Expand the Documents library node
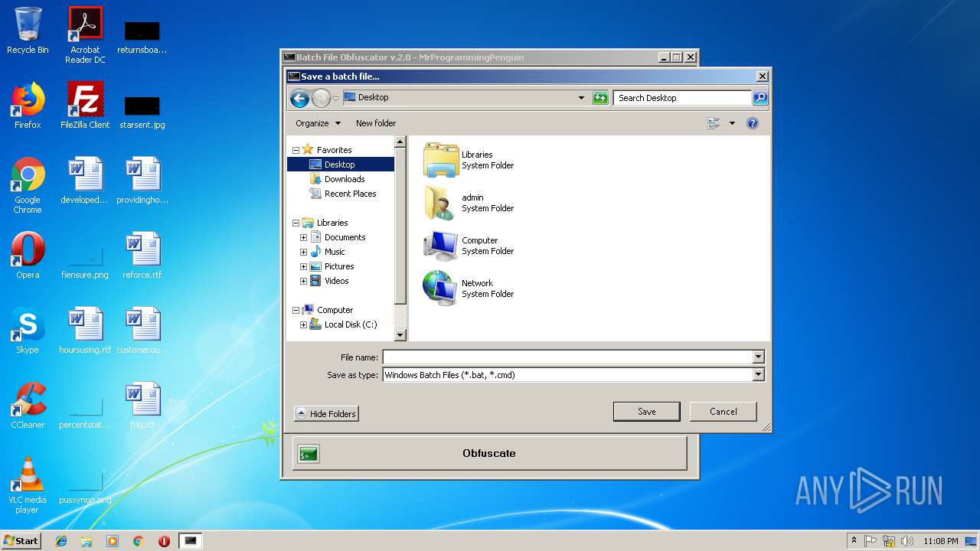 pyautogui.click(x=303, y=237)
